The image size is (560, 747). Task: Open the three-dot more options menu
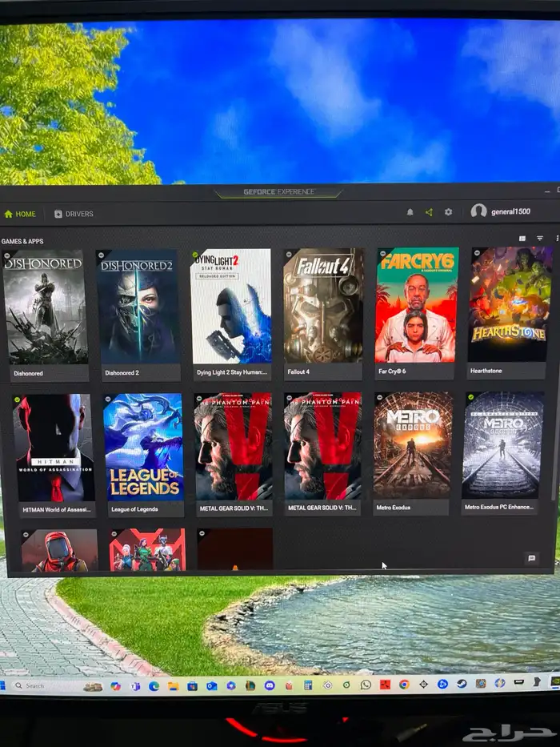point(557,239)
